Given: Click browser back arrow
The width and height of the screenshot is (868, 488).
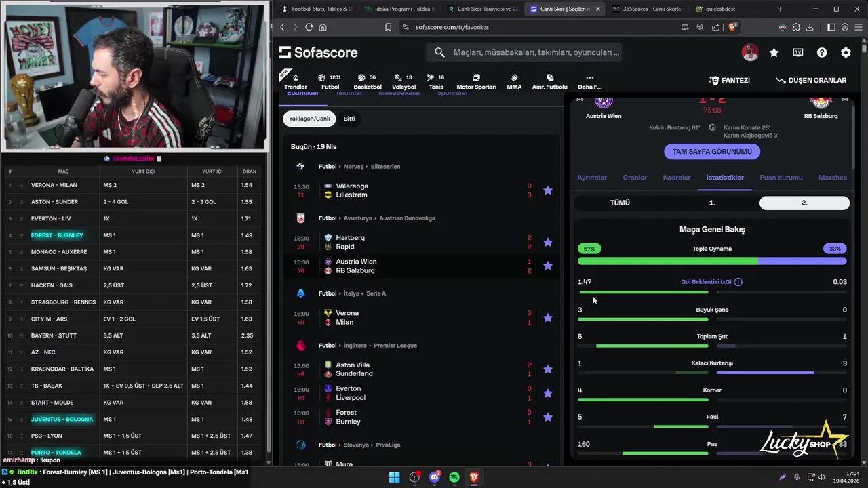Looking at the screenshot, I should (282, 27).
